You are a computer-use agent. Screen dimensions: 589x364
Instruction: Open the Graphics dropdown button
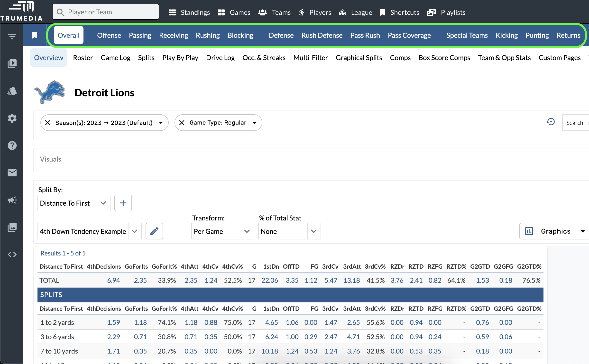(x=555, y=231)
